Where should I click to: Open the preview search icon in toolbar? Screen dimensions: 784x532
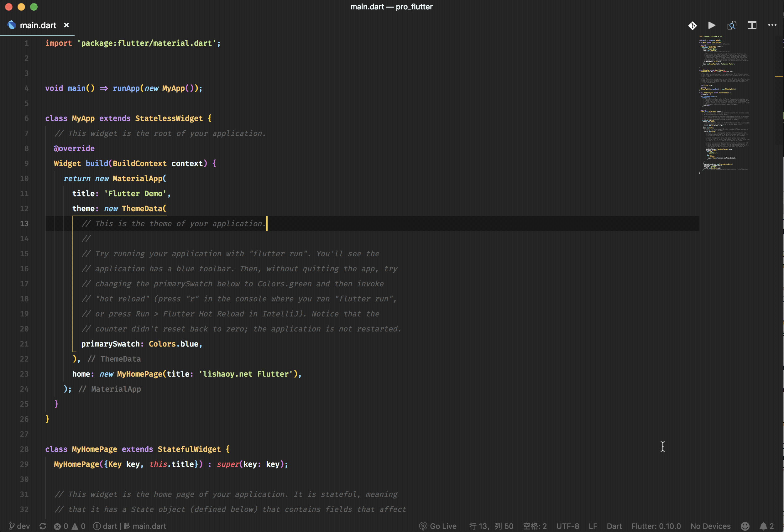pyautogui.click(x=732, y=26)
